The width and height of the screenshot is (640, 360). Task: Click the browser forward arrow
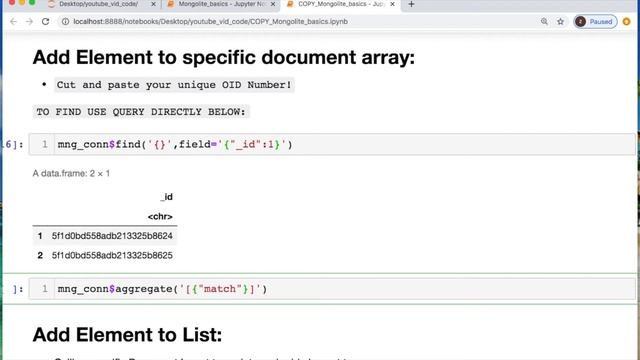point(29,22)
